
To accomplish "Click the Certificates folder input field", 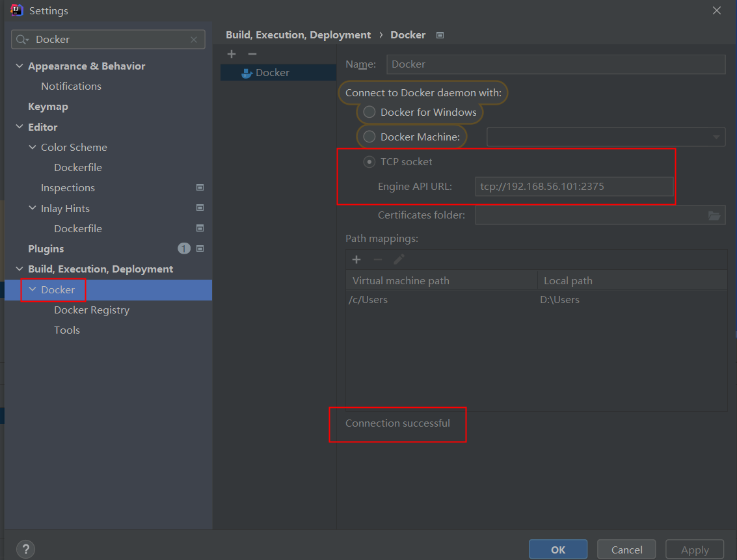I will [x=600, y=215].
